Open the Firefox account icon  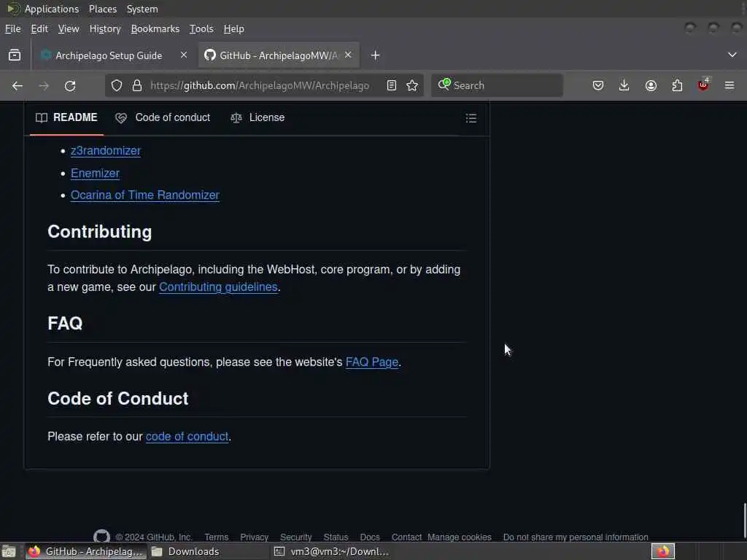651,86
